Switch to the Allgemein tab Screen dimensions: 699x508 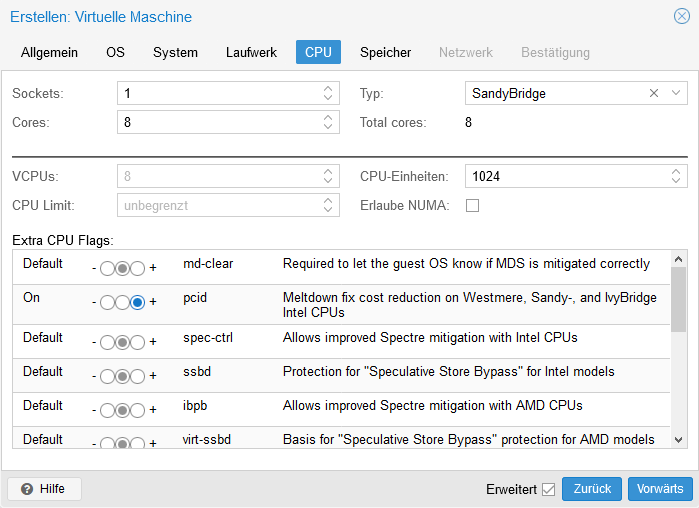(52, 52)
